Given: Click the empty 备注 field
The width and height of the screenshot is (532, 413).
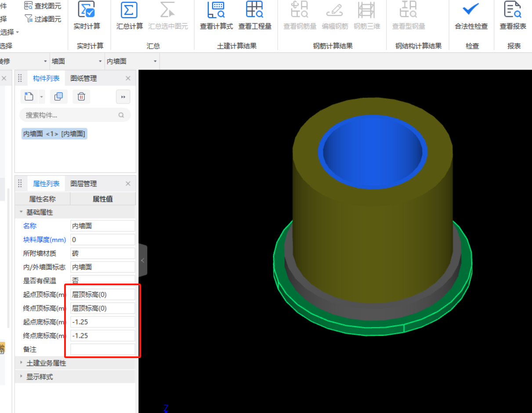Looking at the screenshot, I should [103, 349].
